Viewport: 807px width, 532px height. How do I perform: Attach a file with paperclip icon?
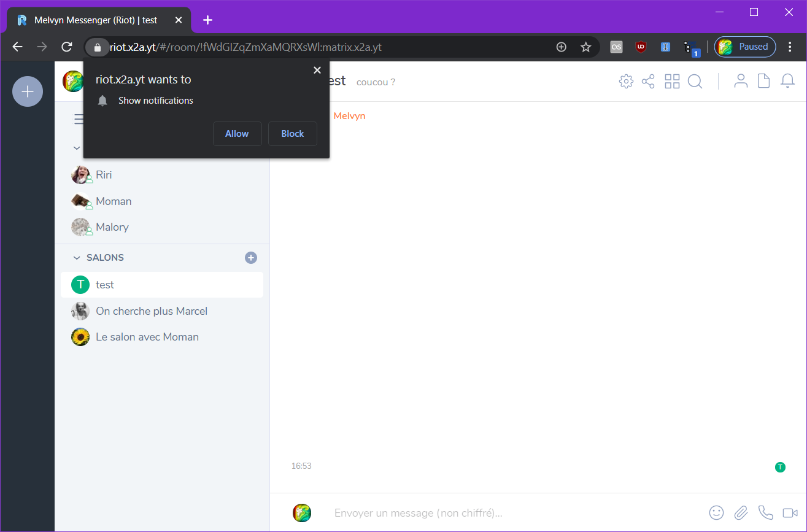tap(741, 512)
